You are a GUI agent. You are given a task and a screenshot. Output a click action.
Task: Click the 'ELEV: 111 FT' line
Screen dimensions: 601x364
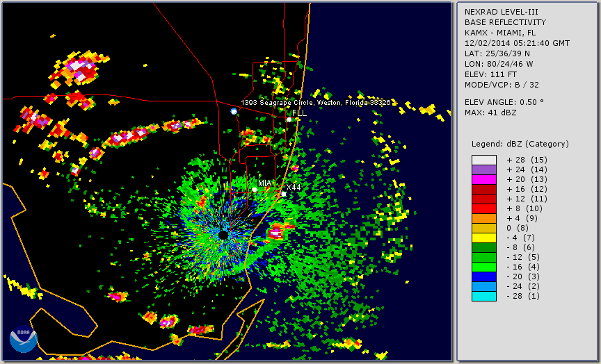click(490, 74)
